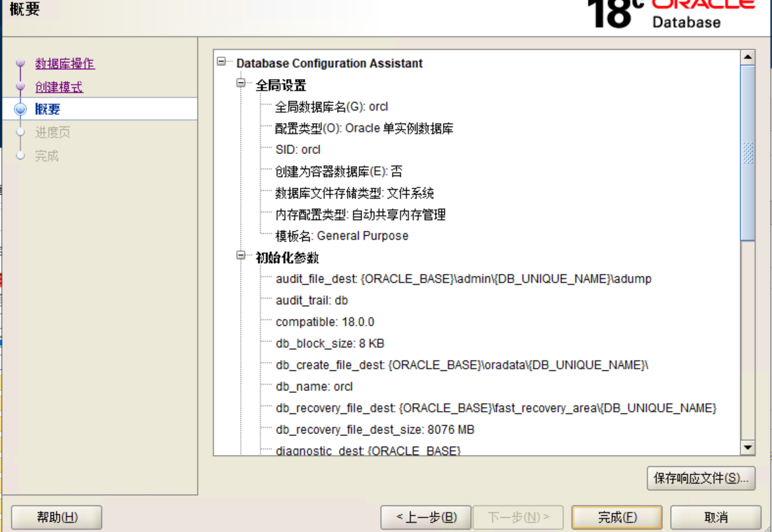Select the db_block_size: 8 KB row
772x532 pixels.
(330, 343)
